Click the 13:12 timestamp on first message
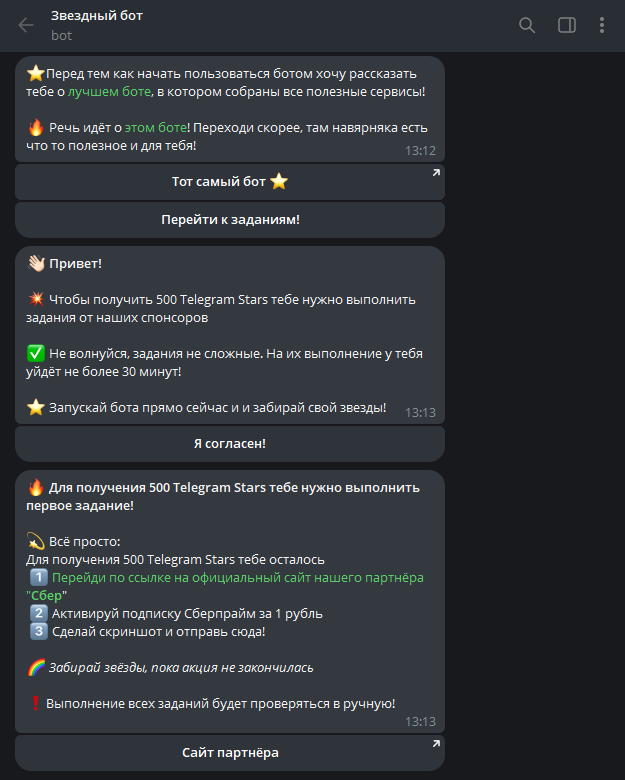625x780 pixels. 420,151
